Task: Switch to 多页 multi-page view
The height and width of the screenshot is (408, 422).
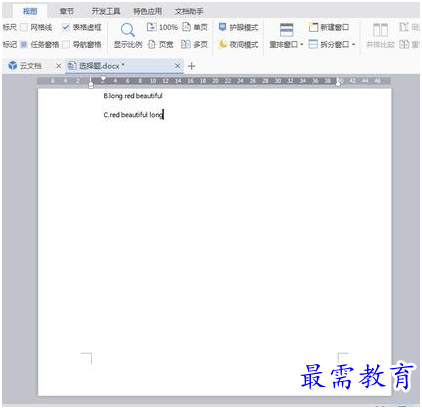Action: click(x=194, y=44)
